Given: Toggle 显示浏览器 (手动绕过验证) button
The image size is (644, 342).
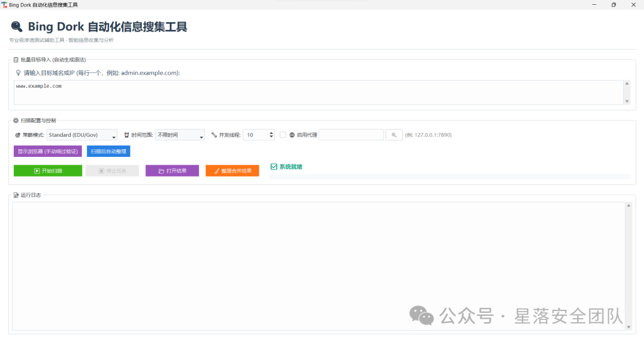Looking at the screenshot, I should click(x=48, y=151).
